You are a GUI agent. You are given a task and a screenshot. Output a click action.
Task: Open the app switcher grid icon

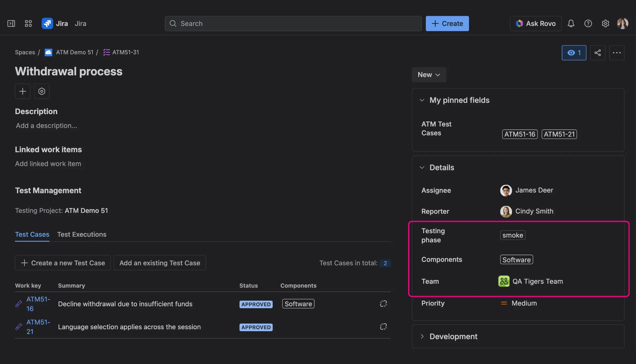coord(28,23)
